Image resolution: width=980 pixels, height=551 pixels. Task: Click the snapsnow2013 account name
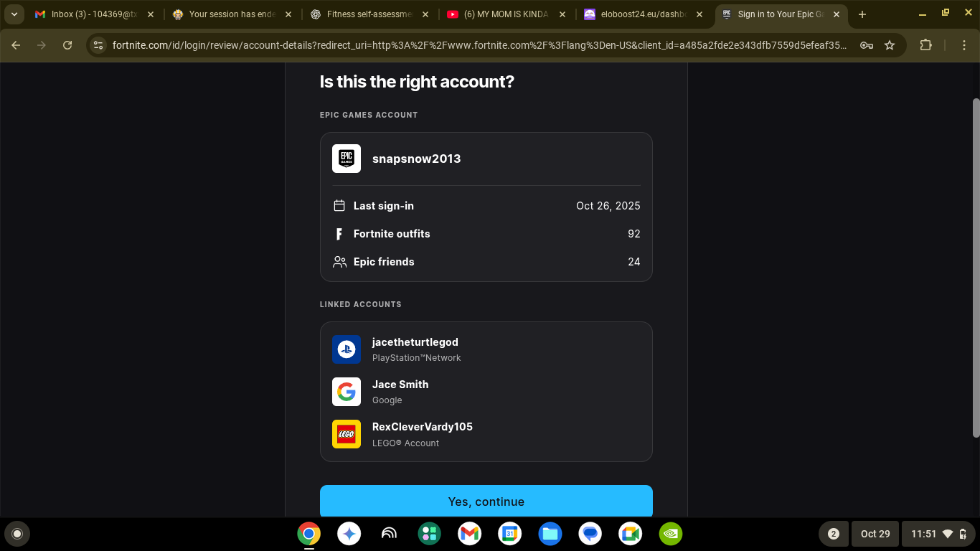(416, 159)
